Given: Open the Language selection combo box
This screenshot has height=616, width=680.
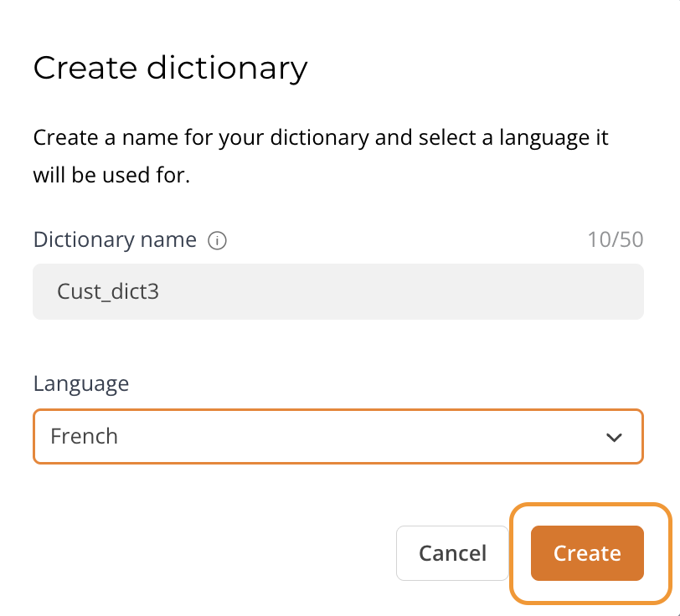Looking at the screenshot, I should 338,437.
